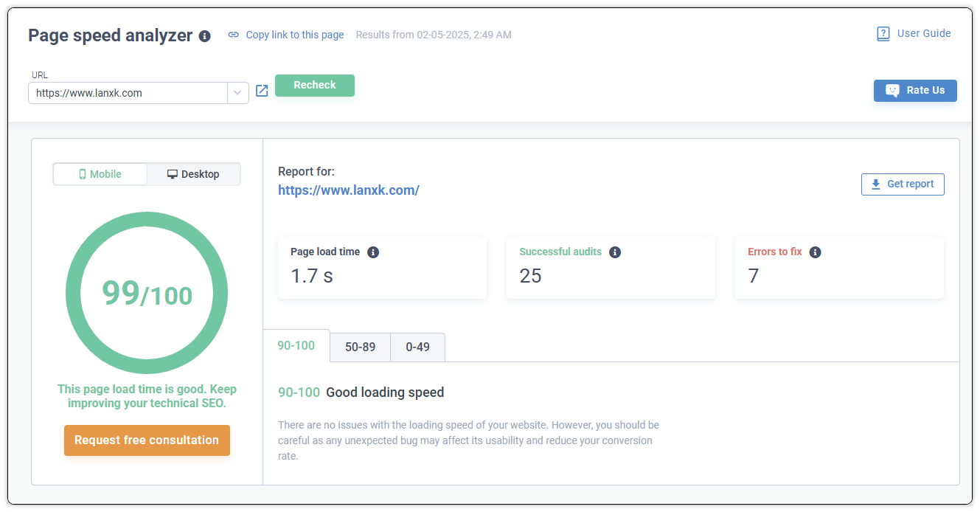This screenshot has width=980, height=512.
Task: Switch to Mobile view toggle
Action: click(x=100, y=174)
